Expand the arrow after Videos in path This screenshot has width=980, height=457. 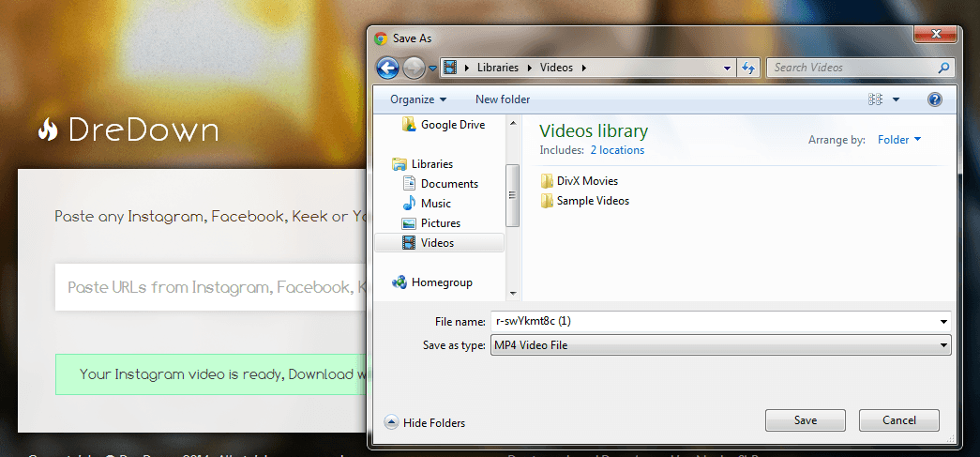click(583, 68)
